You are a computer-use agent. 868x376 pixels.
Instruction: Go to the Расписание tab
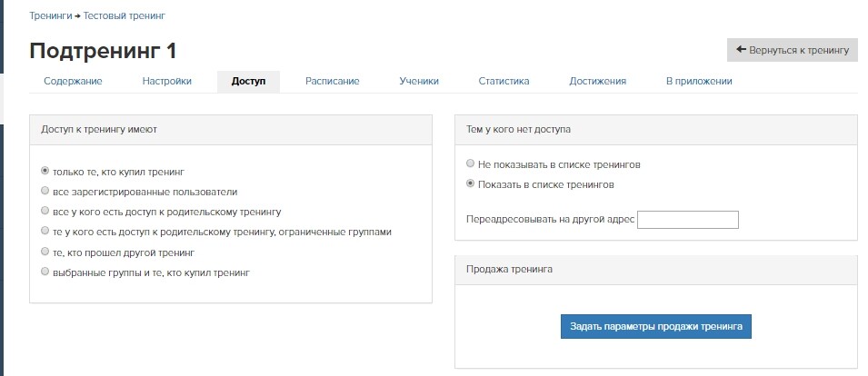332,81
